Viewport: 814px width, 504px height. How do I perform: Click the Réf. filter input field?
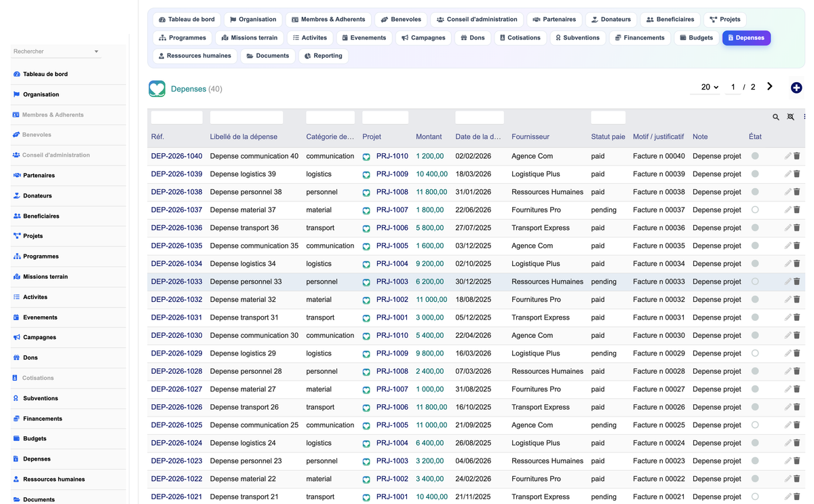(x=176, y=117)
